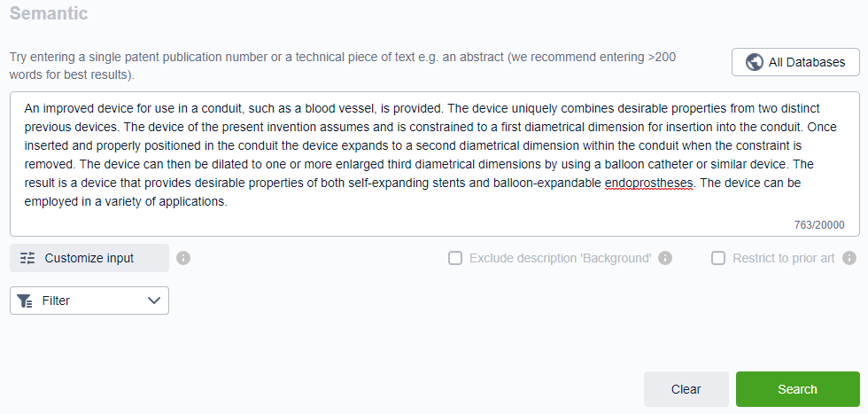Enable the Exclude description 'Background' checkbox

point(455,258)
